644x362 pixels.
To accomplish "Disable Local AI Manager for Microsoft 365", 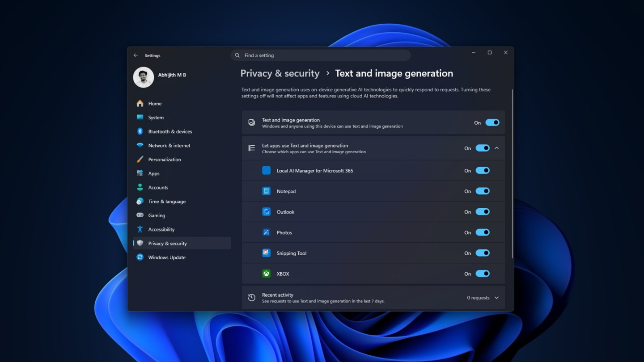I will [x=483, y=170].
